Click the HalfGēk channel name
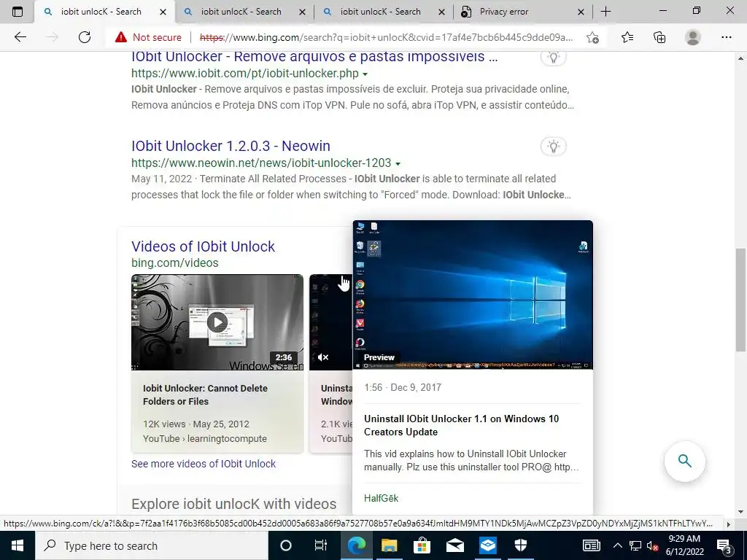This screenshot has width=747, height=560. pyautogui.click(x=381, y=498)
